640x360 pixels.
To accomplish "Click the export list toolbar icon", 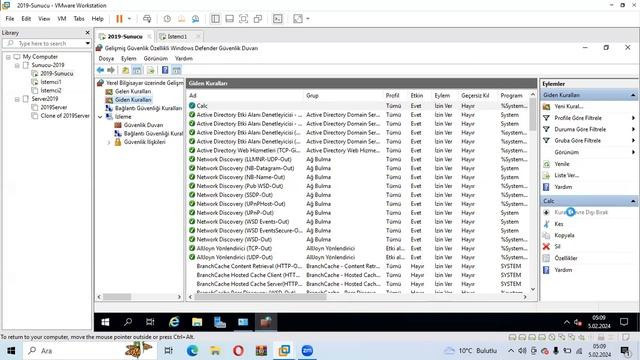I will tap(151, 70).
